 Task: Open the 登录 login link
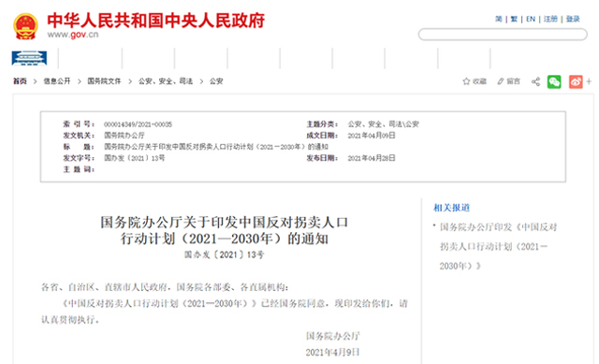click(573, 19)
